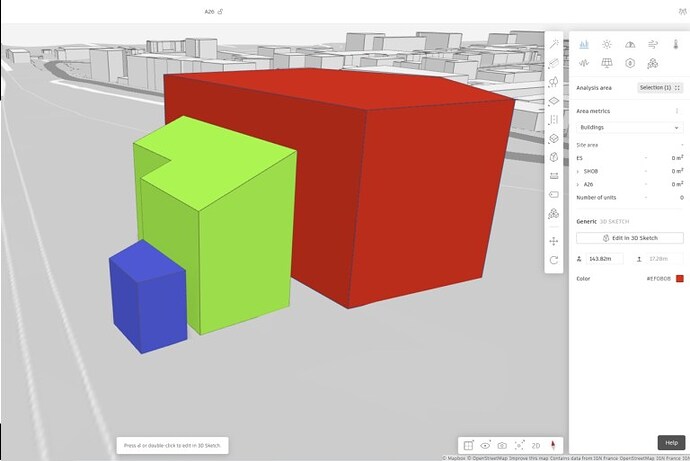Click the rotate tool in the toolbar

pyautogui.click(x=554, y=260)
